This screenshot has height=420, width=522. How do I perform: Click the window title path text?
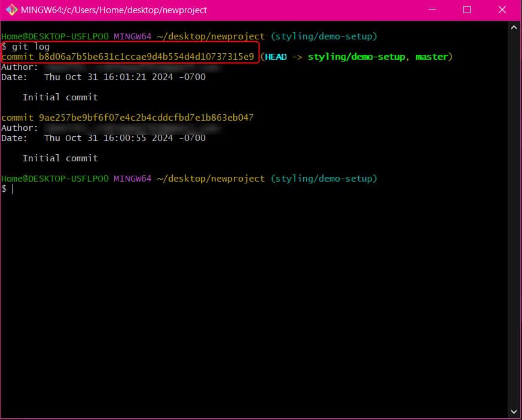click(114, 10)
